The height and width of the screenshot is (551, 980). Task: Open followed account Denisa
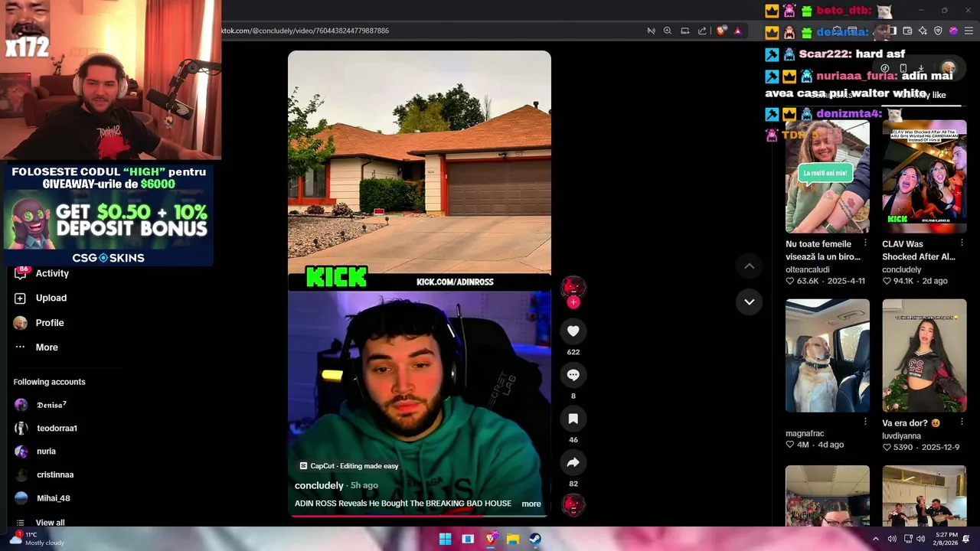coord(41,405)
